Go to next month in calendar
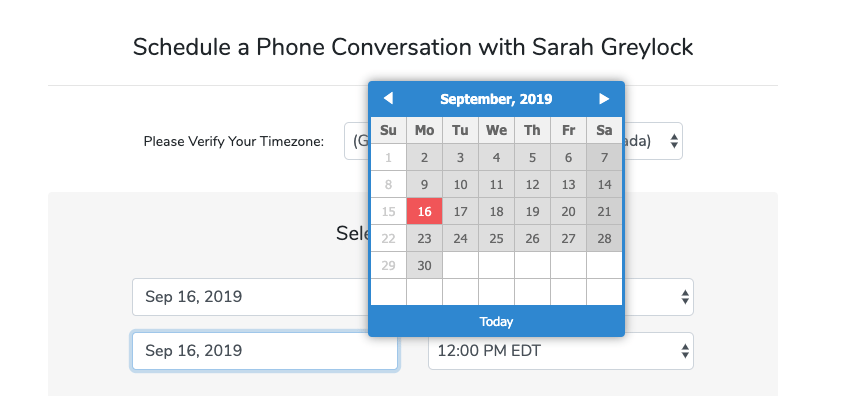 pyautogui.click(x=604, y=99)
